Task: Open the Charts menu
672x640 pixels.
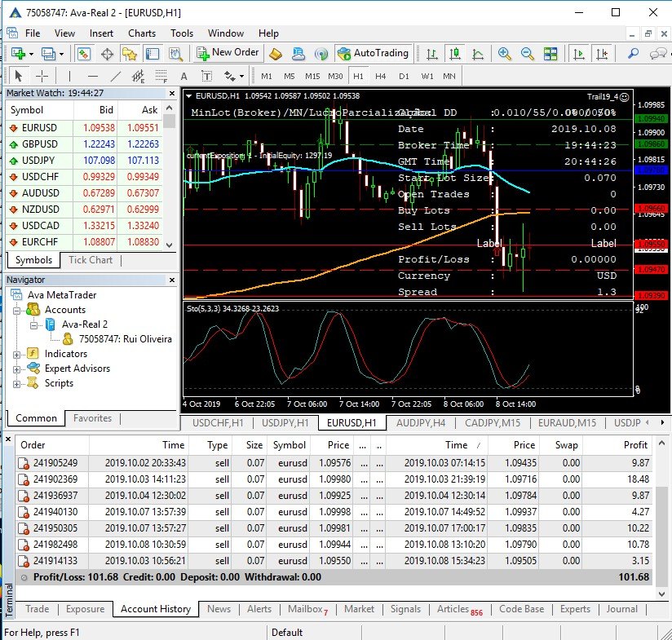Action: pyautogui.click(x=142, y=33)
